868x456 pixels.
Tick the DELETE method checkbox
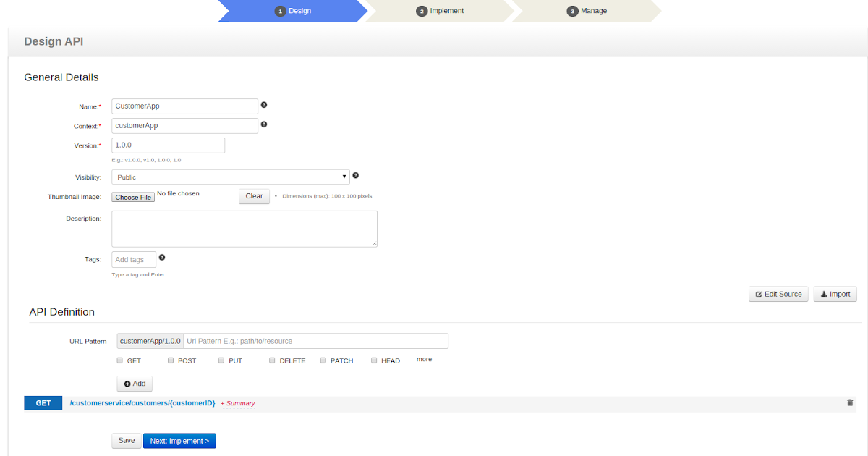pyautogui.click(x=271, y=360)
